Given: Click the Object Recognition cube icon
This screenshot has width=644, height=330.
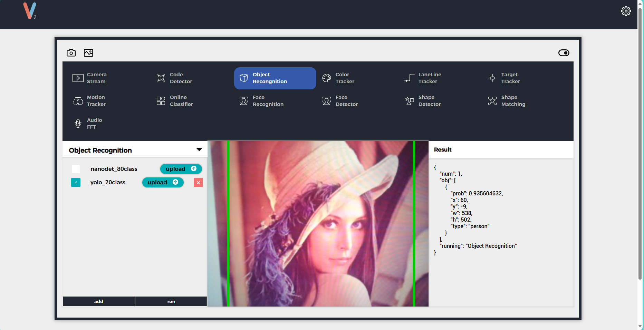Looking at the screenshot, I should click(244, 78).
